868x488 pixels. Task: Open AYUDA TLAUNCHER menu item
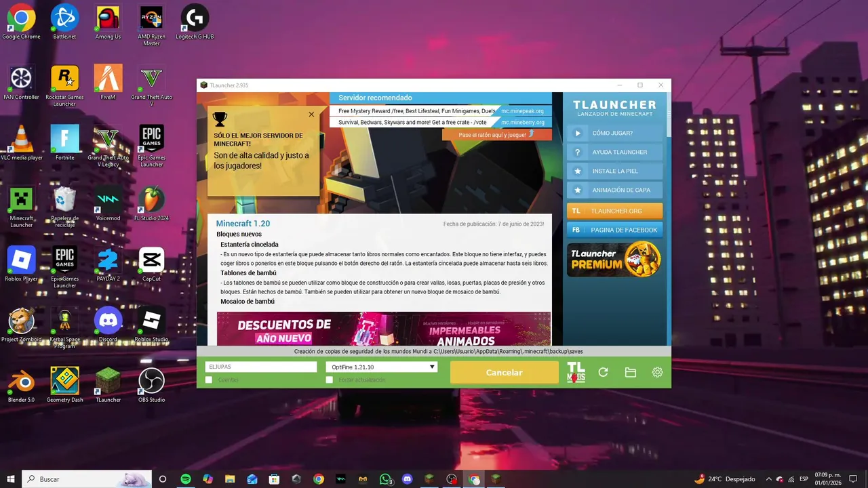(x=614, y=152)
